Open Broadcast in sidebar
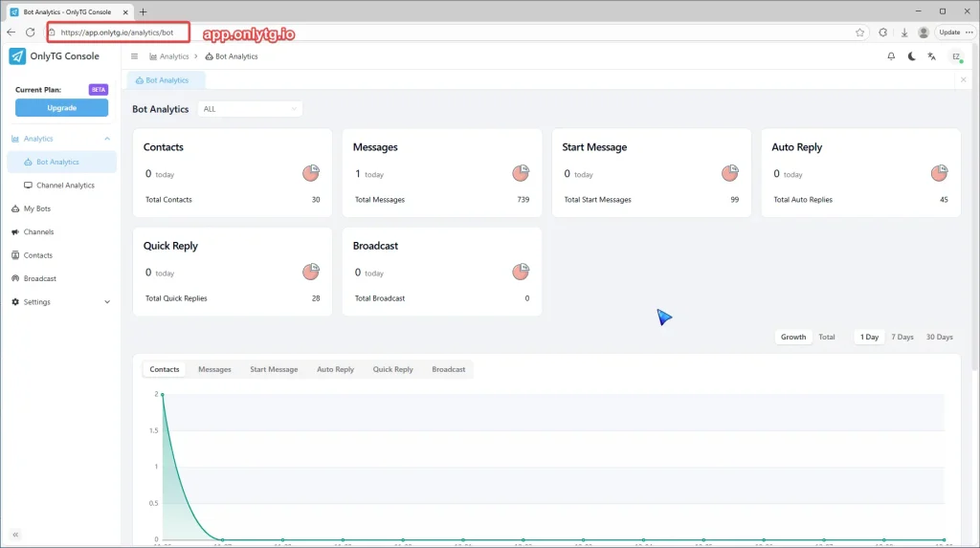 (61, 278)
